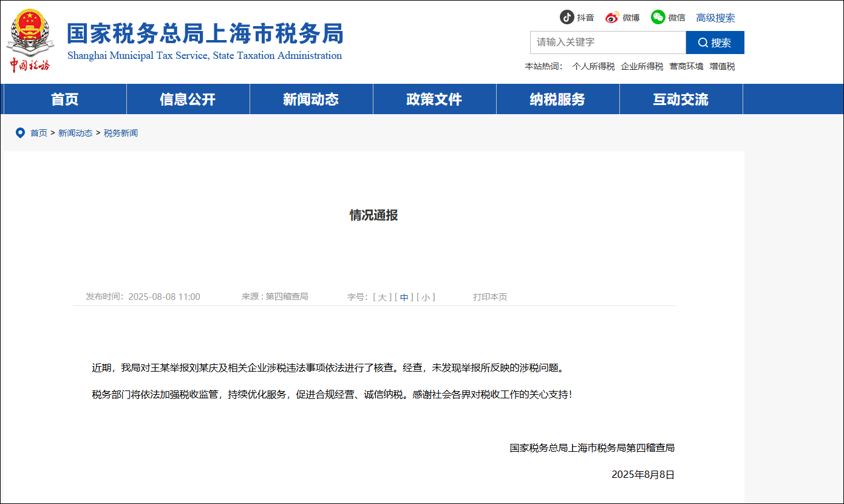Set font size to 中 (medium)
Image resolution: width=844 pixels, height=504 pixels.
point(404,297)
